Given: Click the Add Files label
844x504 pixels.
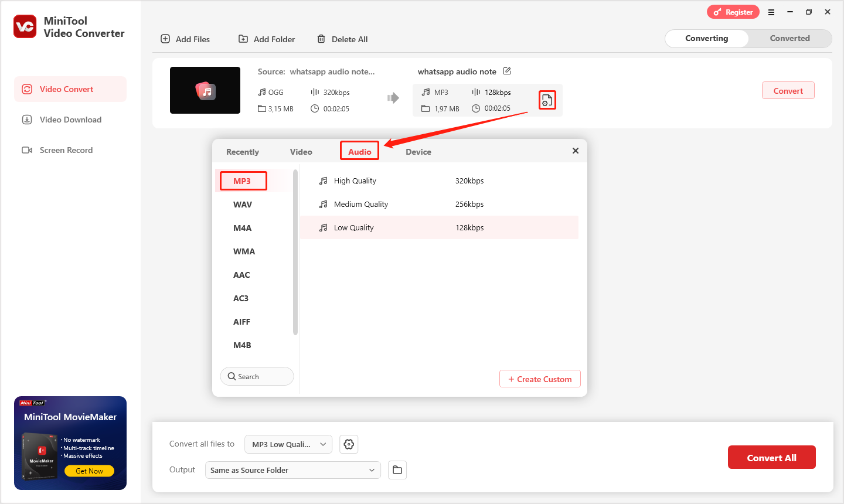Looking at the screenshot, I should (x=193, y=39).
